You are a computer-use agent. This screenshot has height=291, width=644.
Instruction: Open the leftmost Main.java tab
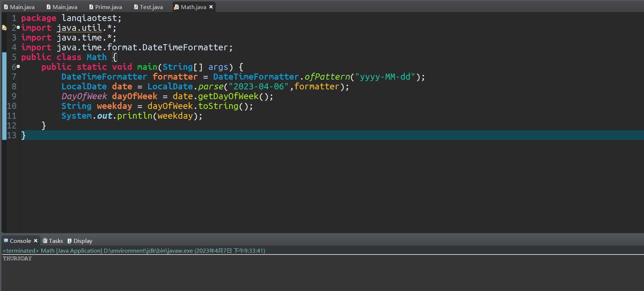click(x=22, y=7)
